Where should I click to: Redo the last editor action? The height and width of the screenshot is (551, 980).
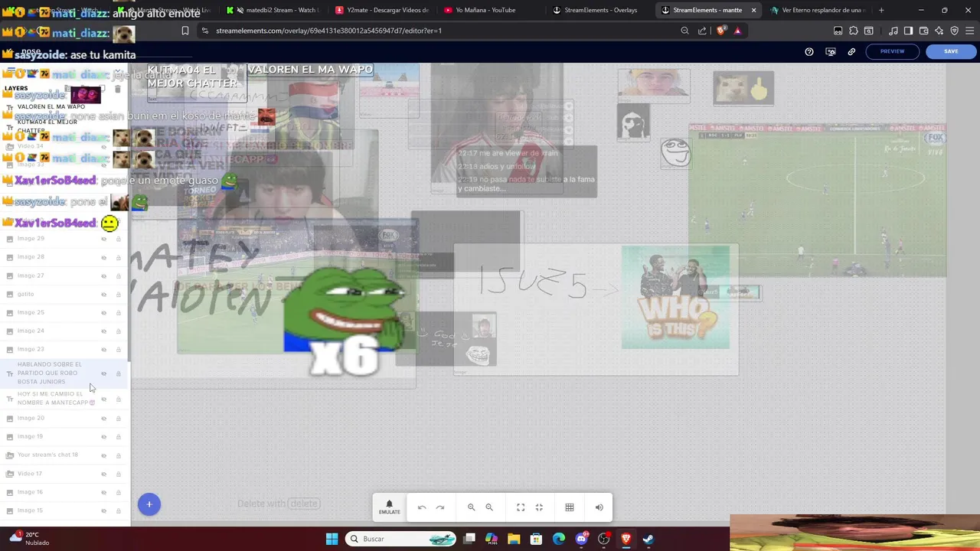(x=440, y=507)
